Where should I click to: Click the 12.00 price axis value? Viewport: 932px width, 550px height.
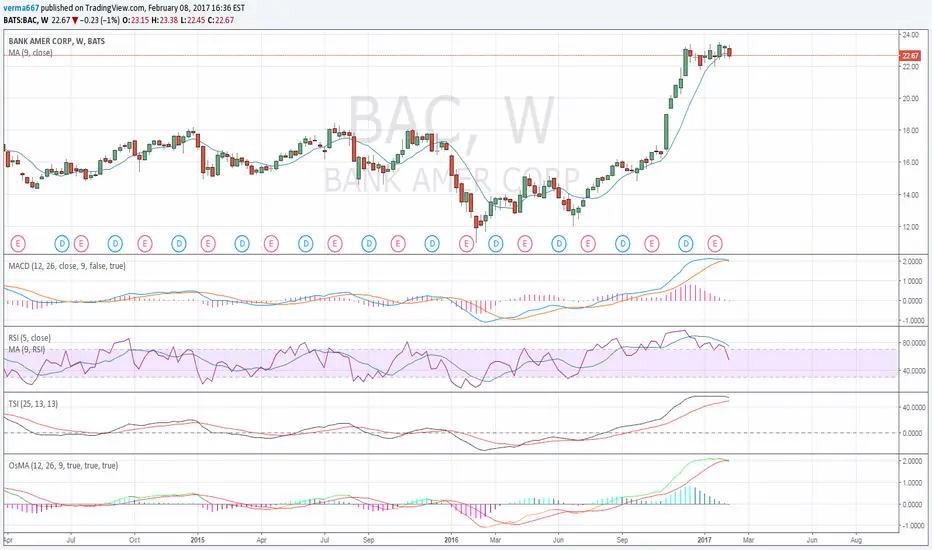click(911, 227)
